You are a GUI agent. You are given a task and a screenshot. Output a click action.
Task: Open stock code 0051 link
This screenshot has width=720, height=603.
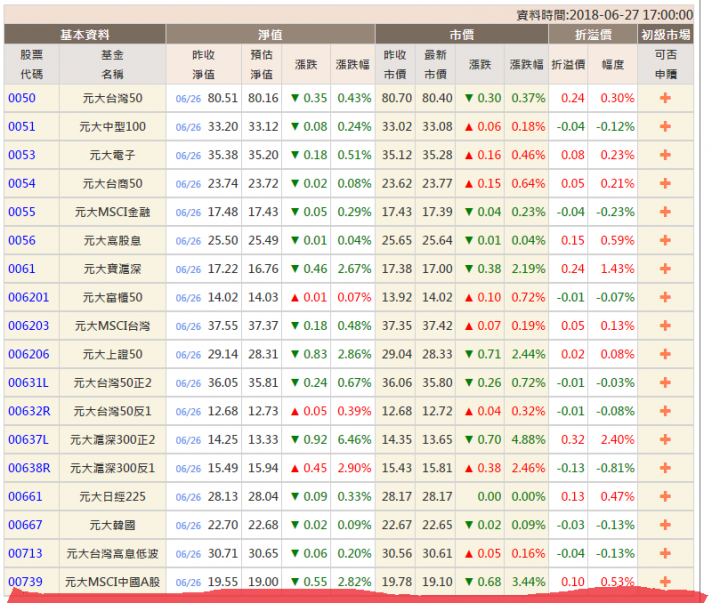(x=22, y=126)
